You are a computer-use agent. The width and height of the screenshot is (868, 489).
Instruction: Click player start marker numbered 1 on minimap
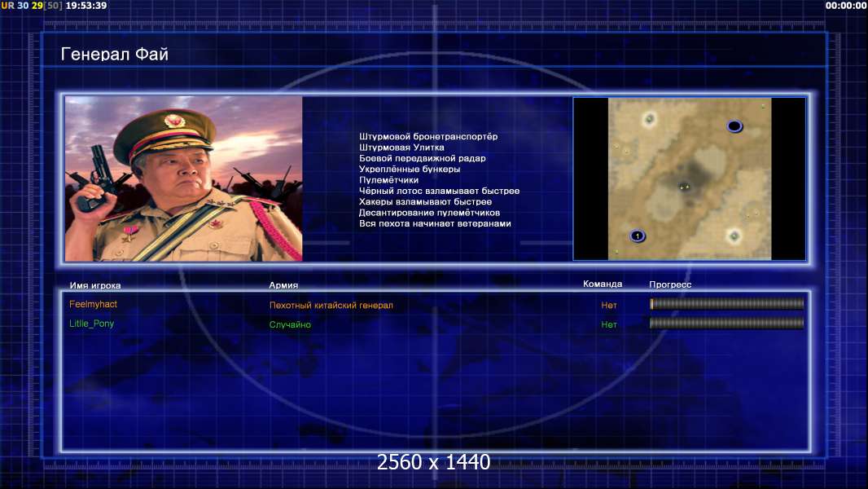coord(638,236)
